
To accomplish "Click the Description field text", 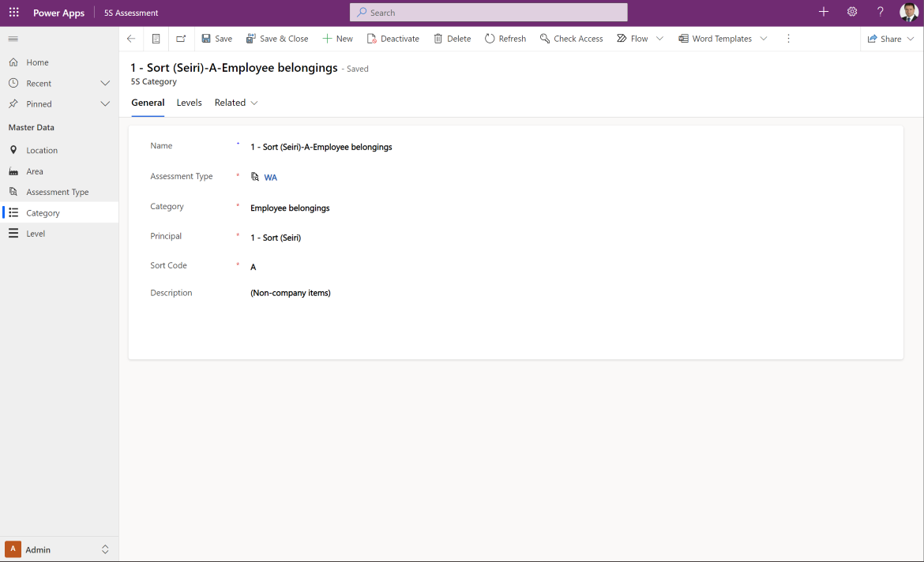I will coord(291,293).
